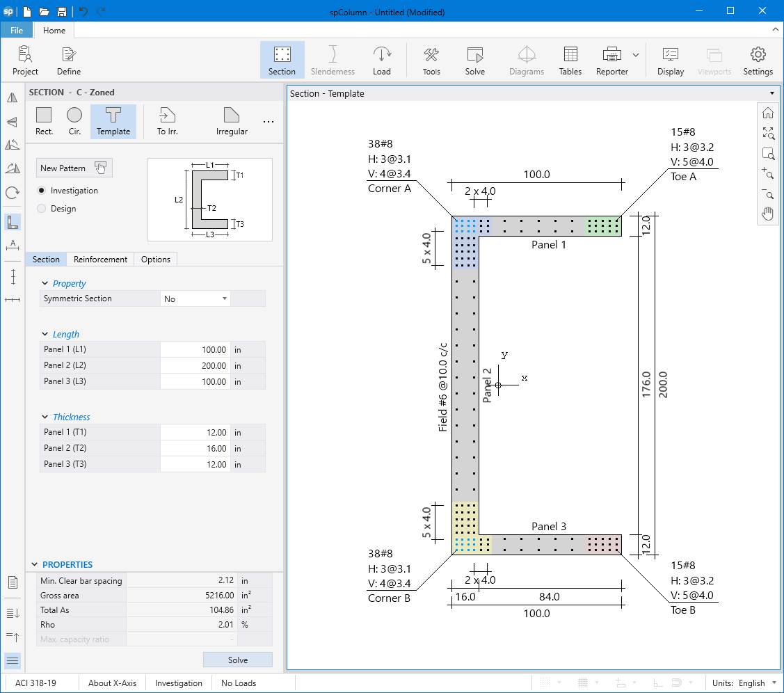Viewport: 784px width, 693px height.
Task: Run the Solve command from the toolbar
Action: pos(475,60)
